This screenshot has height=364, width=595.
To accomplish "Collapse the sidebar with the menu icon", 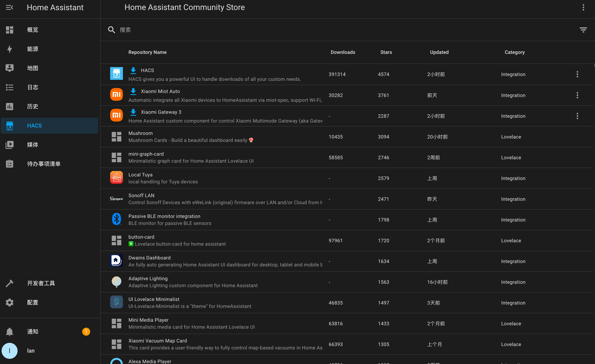I will click(x=9, y=8).
